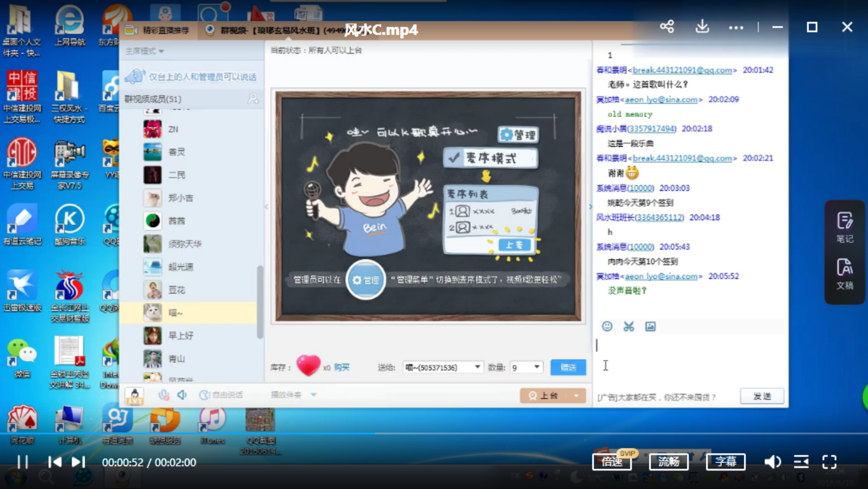Click the share icon in player header
This screenshot has width=868, height=489.
(x=667, y=26)
